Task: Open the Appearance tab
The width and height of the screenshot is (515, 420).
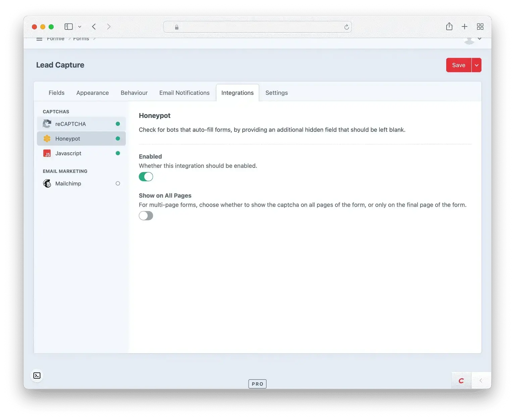Action: [x=92, y=93]
